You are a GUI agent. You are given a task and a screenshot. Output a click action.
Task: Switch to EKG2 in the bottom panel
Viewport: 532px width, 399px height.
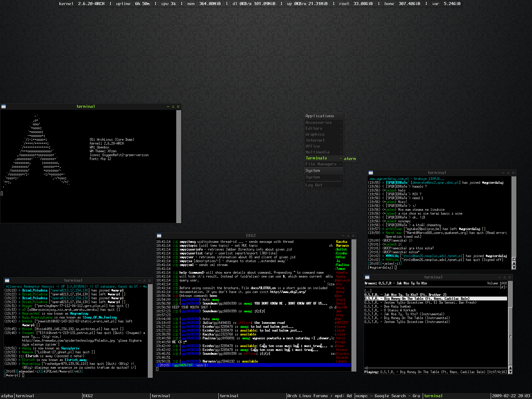(x=116, y=396)
